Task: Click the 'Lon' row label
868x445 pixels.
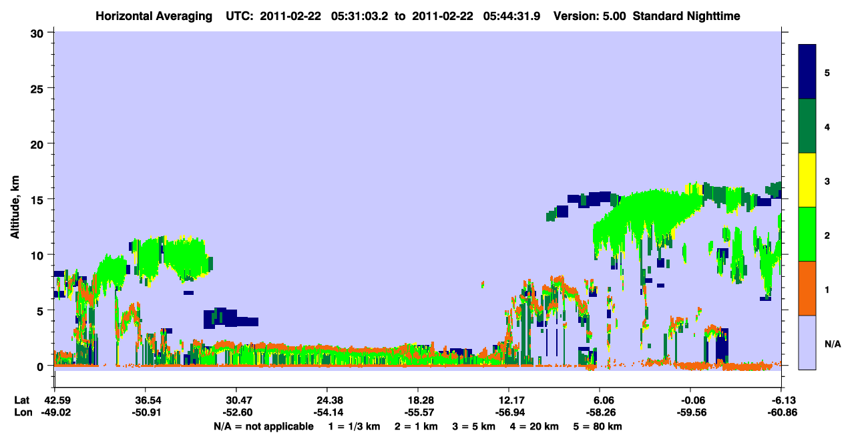Action: [x=23, y=413]
